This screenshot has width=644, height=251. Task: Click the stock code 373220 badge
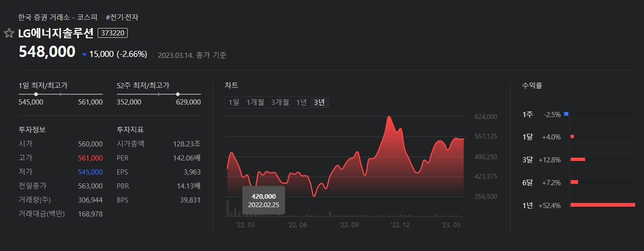(113, 33)
